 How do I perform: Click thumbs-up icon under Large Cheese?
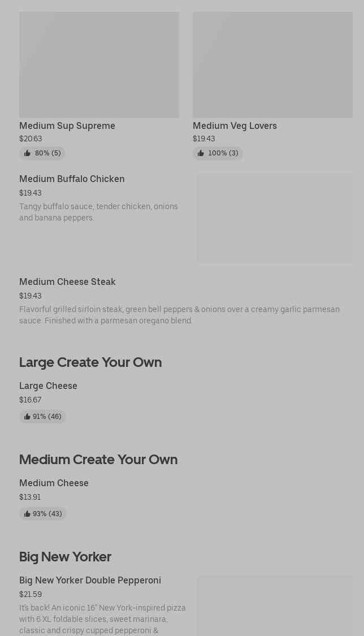point(27,417)
